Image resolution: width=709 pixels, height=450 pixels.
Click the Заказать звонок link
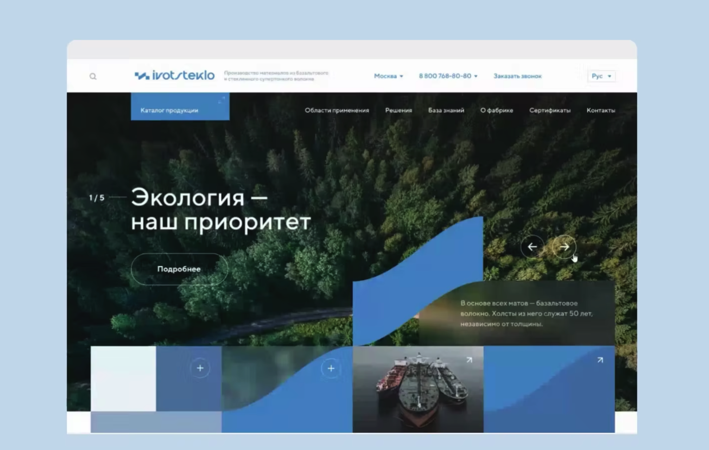tap(517, 76)
